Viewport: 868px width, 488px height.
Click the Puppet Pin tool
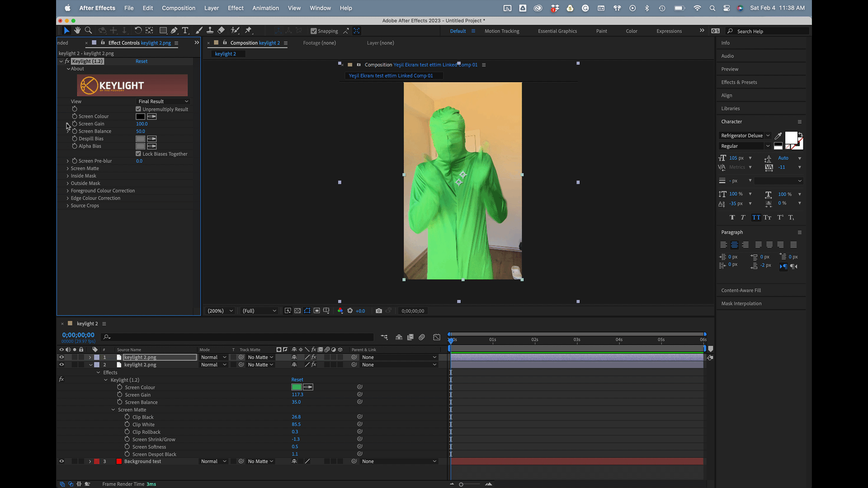click(248, 30)
